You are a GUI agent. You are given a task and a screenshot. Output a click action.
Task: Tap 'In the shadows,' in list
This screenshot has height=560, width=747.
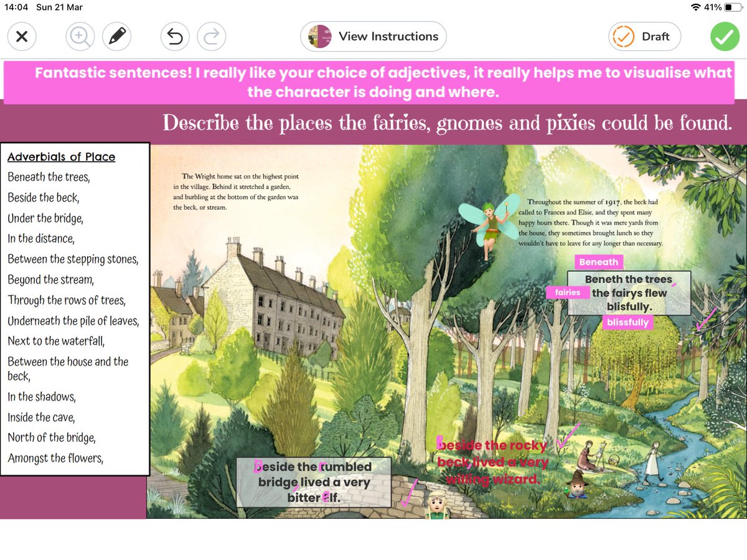pyautogui.click(x=41, y=396)
